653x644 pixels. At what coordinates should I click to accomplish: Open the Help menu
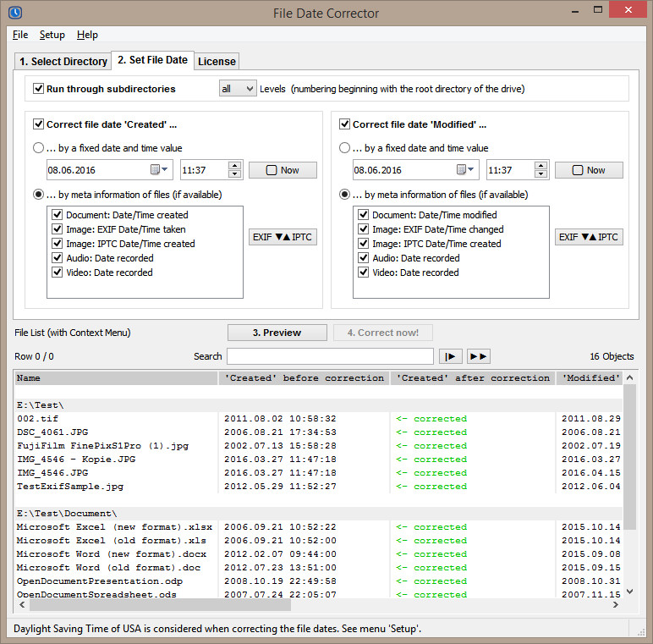tap(87, 35)
